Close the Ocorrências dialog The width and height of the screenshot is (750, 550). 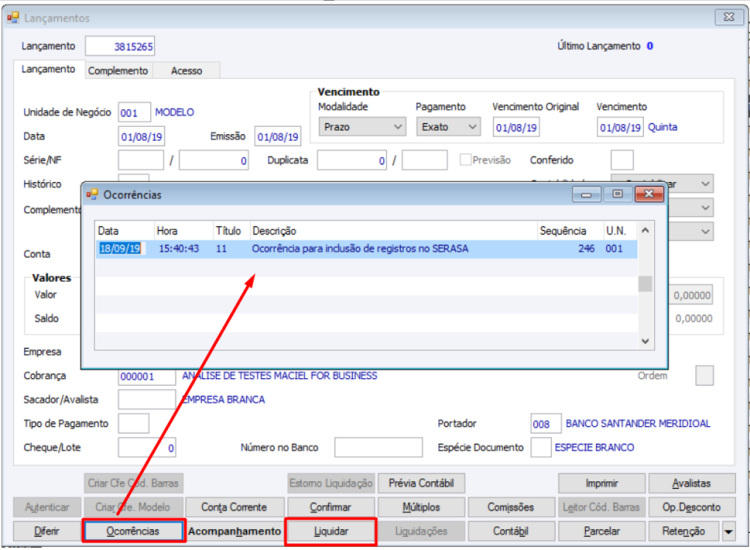649,194
